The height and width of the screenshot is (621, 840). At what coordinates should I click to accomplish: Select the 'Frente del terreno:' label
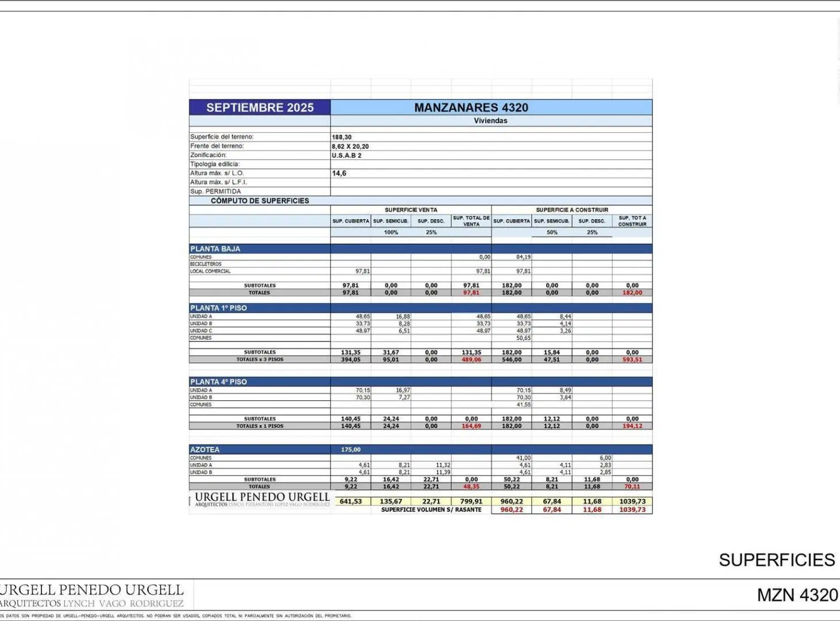pyautogui.click(x=217, y=146)
